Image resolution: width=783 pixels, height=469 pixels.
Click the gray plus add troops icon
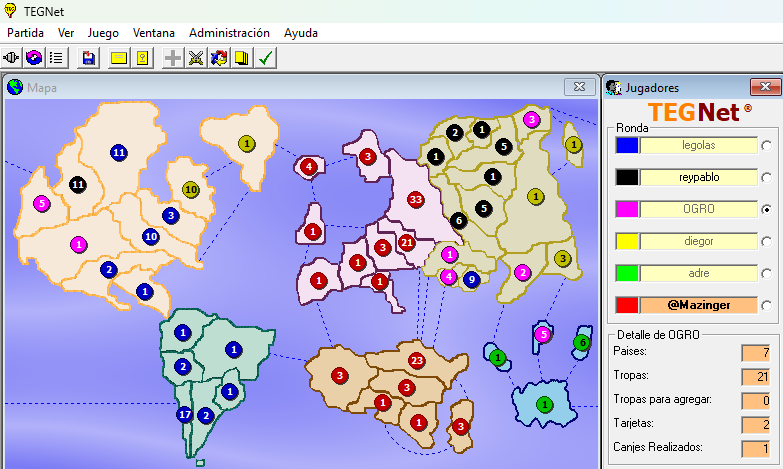tap(174, 58)
